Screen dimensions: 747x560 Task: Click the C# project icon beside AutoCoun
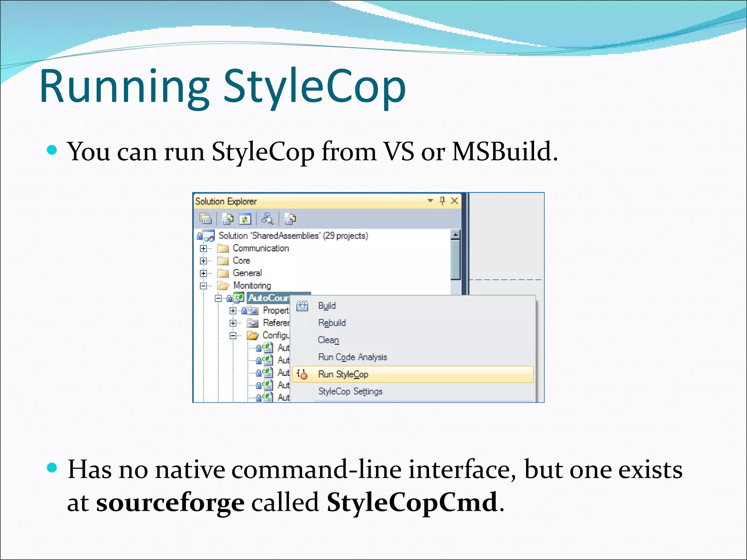[x=239, y=298]
